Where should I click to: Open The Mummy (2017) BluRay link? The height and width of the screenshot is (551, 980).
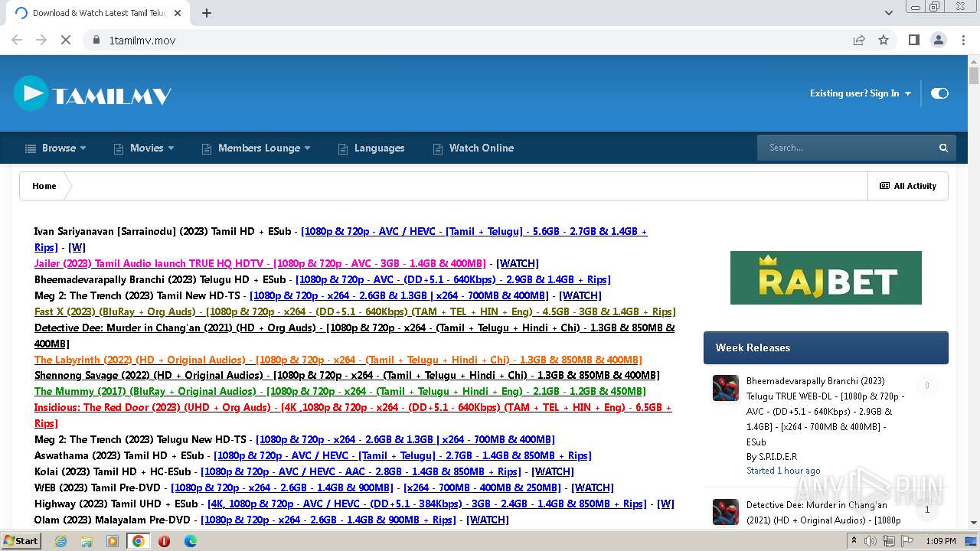[x=340, y=391]
